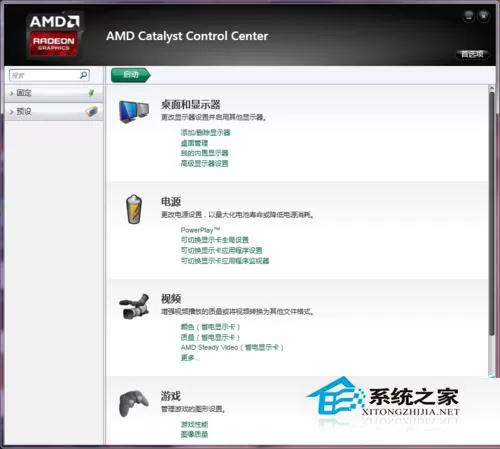Viewport: 500px width, 449px height.
Task: Open the PowerPlay settings link
Action: (x=200, y=230)
